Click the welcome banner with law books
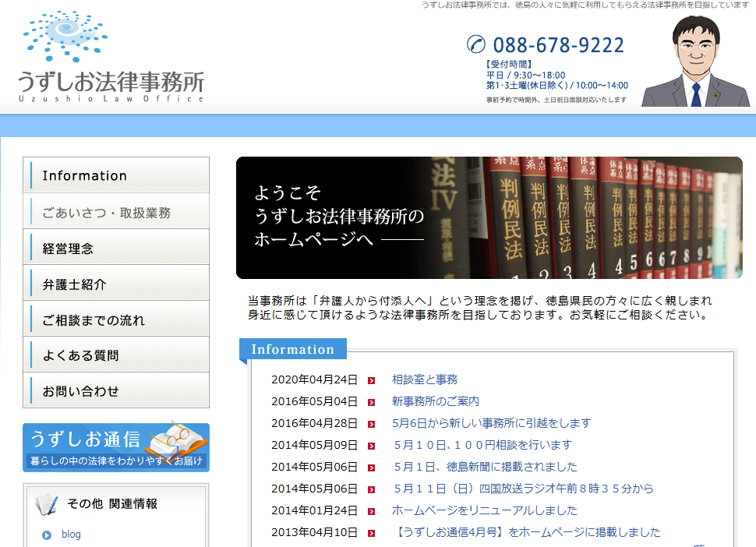This screenshot has height=547, width=756. click(x=489, y=218)
